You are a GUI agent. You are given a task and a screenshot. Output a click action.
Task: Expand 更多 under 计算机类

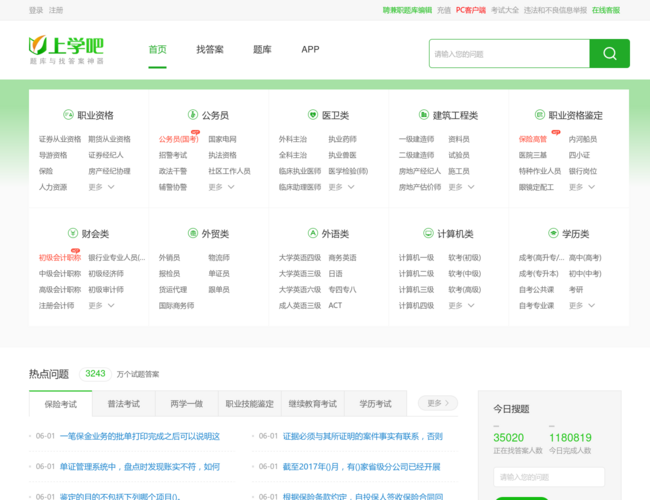click(x=461, y=306)
